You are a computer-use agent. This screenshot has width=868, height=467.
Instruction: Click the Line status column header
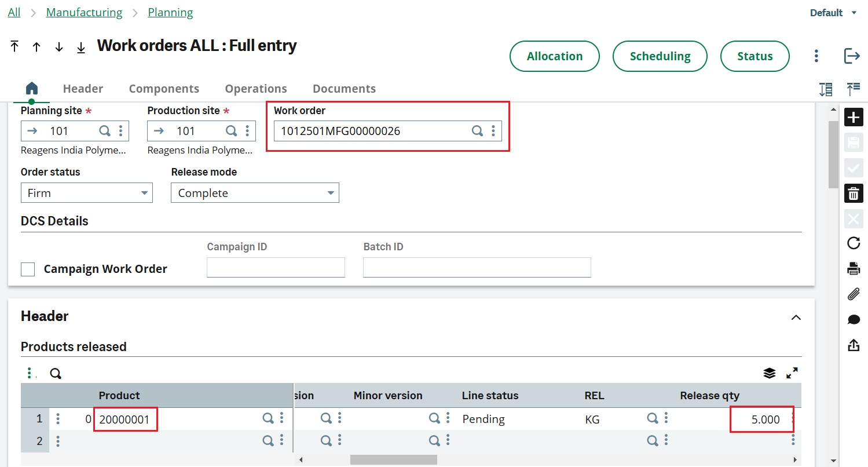pos(490,396)
